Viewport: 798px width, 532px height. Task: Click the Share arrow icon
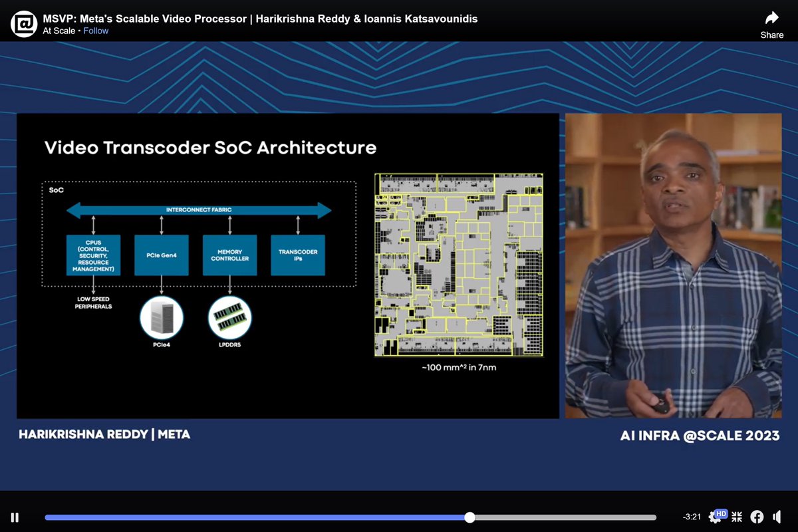pyautogui.click(x=771, y=17)
